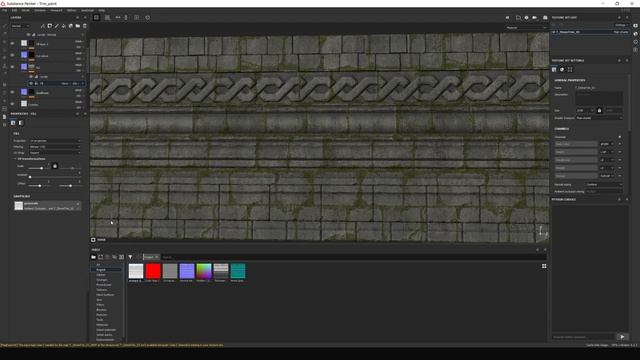Viewport: 640px width, 360px height.
Task: Add a paint layer with the brush icon
Action: pyautogui.click(x=56, y=26)
